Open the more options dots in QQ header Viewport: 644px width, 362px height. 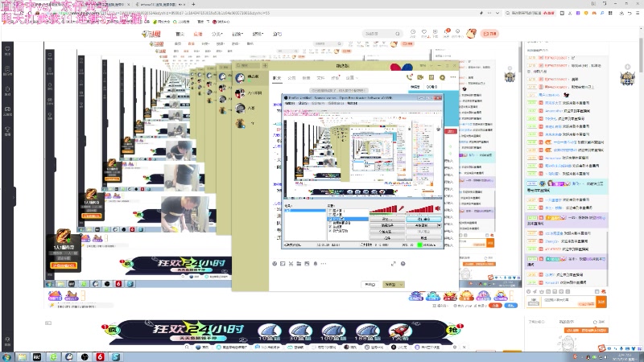(x=453, y=77)
